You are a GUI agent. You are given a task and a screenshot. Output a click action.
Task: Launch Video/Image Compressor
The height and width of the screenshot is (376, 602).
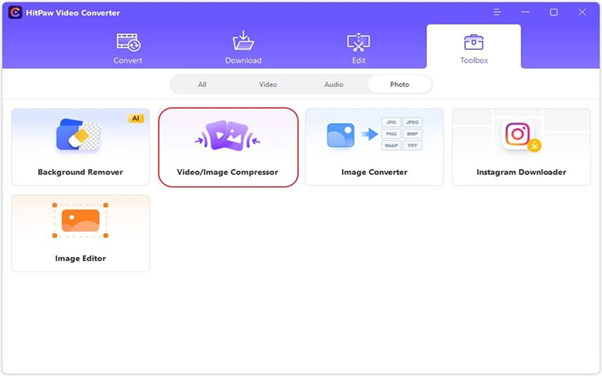click(228, 147)
